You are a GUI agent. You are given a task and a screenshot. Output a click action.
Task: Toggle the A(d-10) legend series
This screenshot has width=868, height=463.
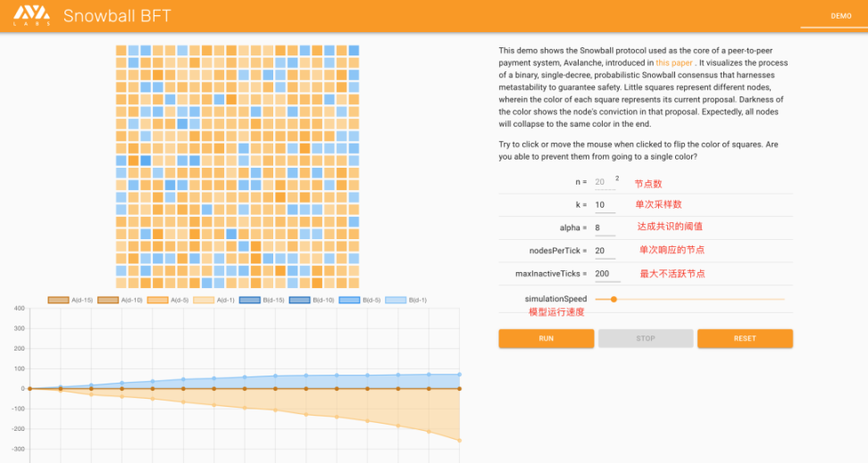114,300
